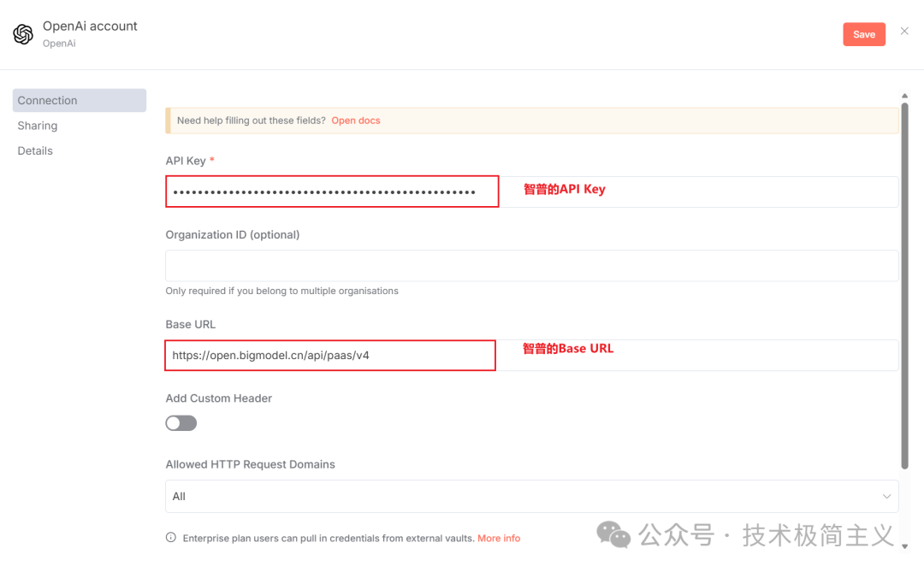Click the OpenAi account title text
Viewport: 924px width, 572px height.
(x=90, y=26)
